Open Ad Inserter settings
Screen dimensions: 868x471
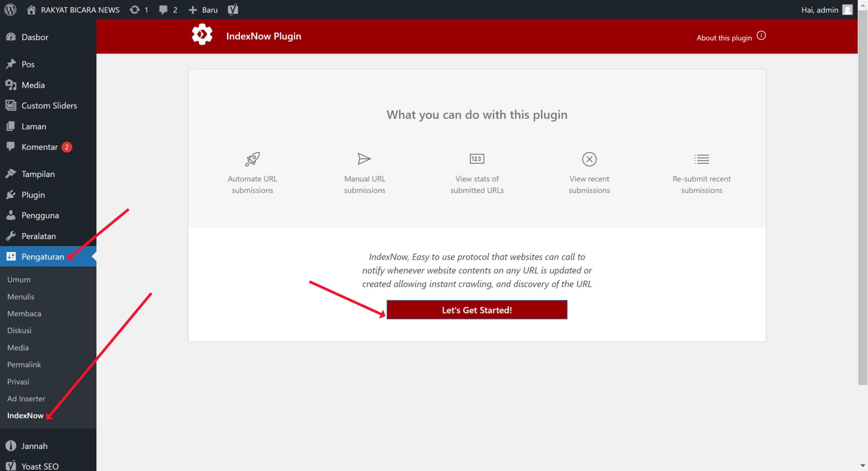(26, 399)
